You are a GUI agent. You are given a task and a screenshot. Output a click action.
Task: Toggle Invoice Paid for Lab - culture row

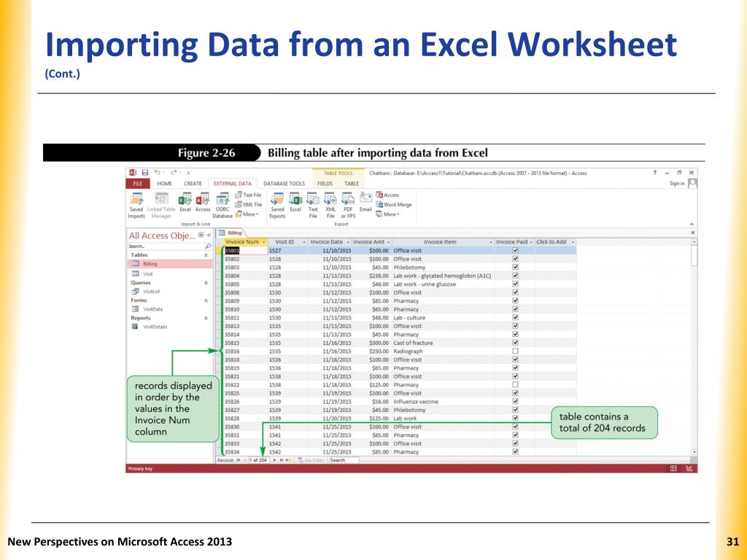(x=515, y=318)
